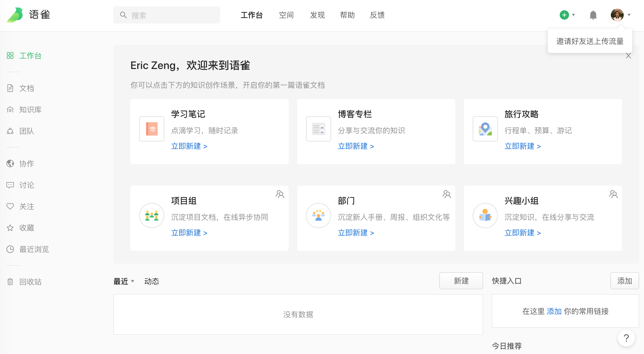Click 立即新建 under 项目组
This screenshot has height=354, width=644.
tap(189, 233)
